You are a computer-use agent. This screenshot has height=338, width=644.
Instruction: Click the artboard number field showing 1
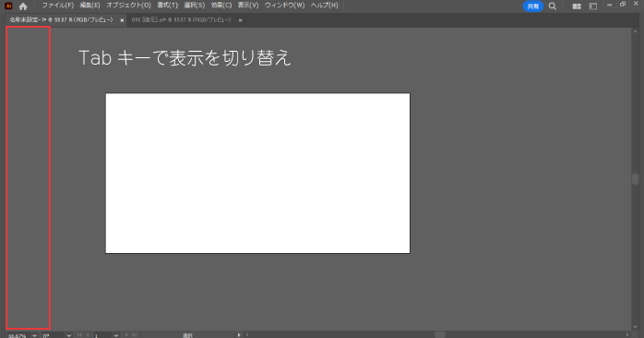tap(102, 335)
